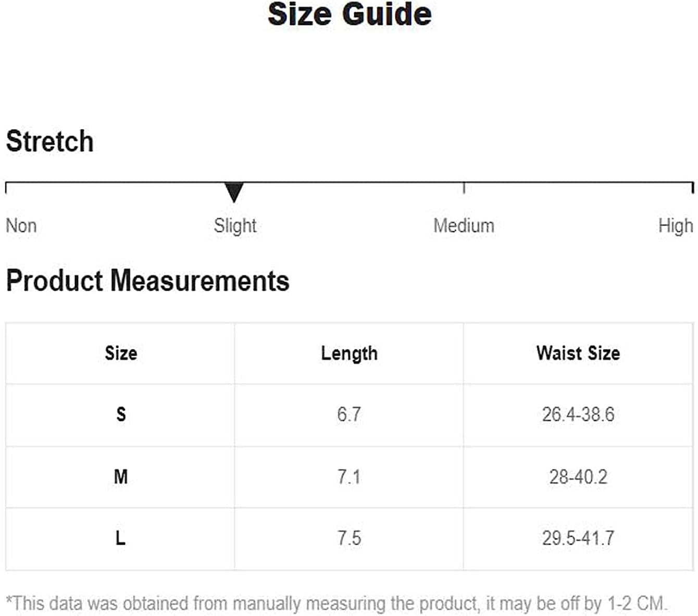Click the 7.1 length cell
Viewport: 698px width, 616px height.
pyautogui.click(x=349, y=476)
